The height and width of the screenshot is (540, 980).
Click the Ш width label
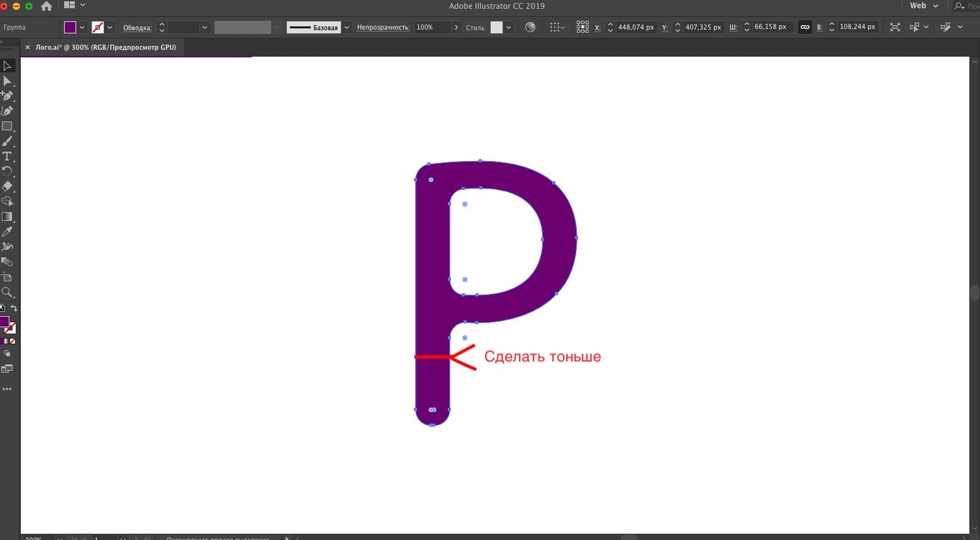(733, 28)
